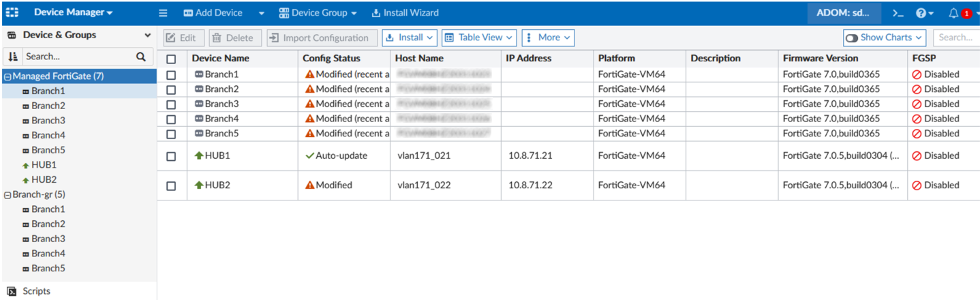Click the Scripts icon in sidebar
The image size is (980, 300).
click(x=12, y=291)
